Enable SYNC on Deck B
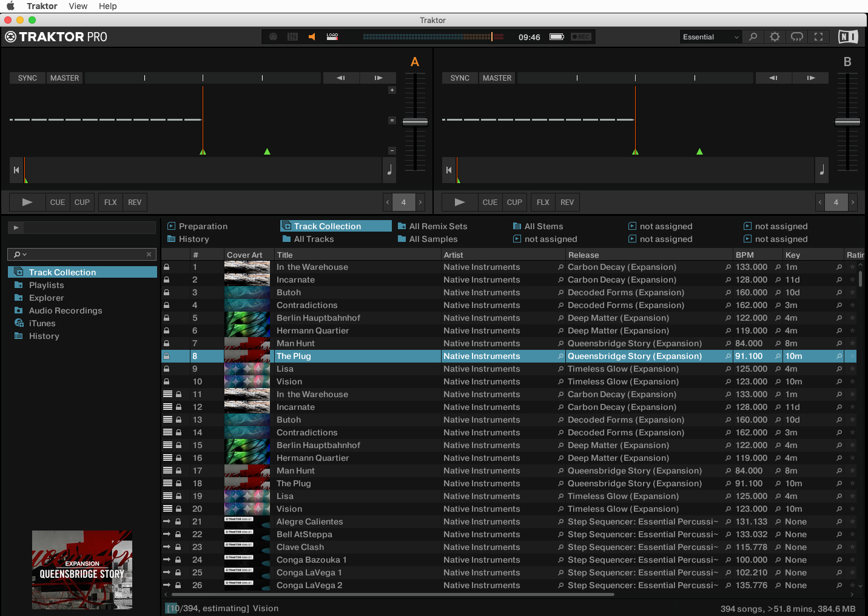The height and width of the screenshot is (616, 868). click(460, 78)
